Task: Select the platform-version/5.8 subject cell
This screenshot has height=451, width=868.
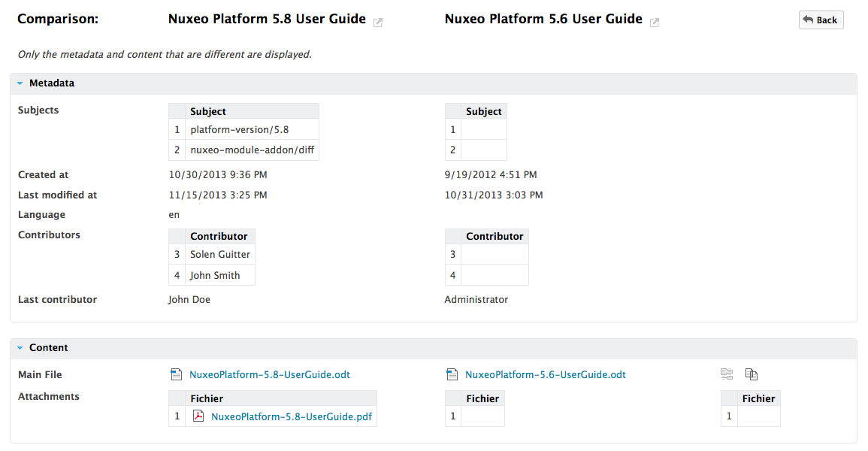Action: (x=252, y=129)
